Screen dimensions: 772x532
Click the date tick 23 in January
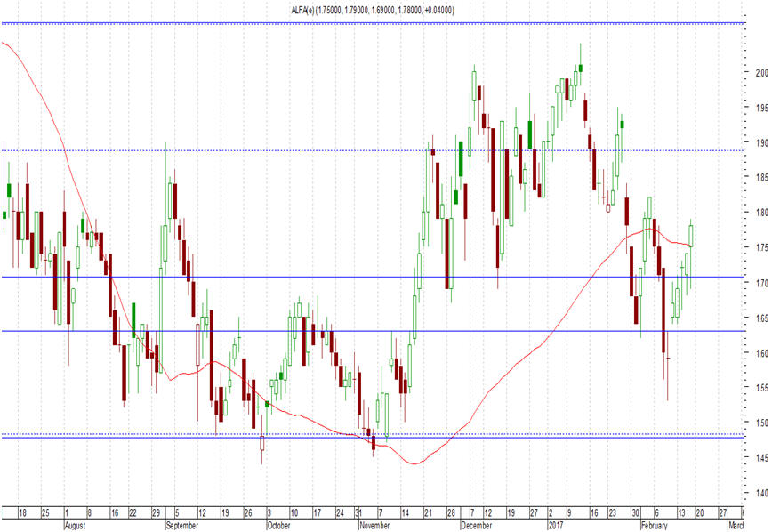coord(612,512)
